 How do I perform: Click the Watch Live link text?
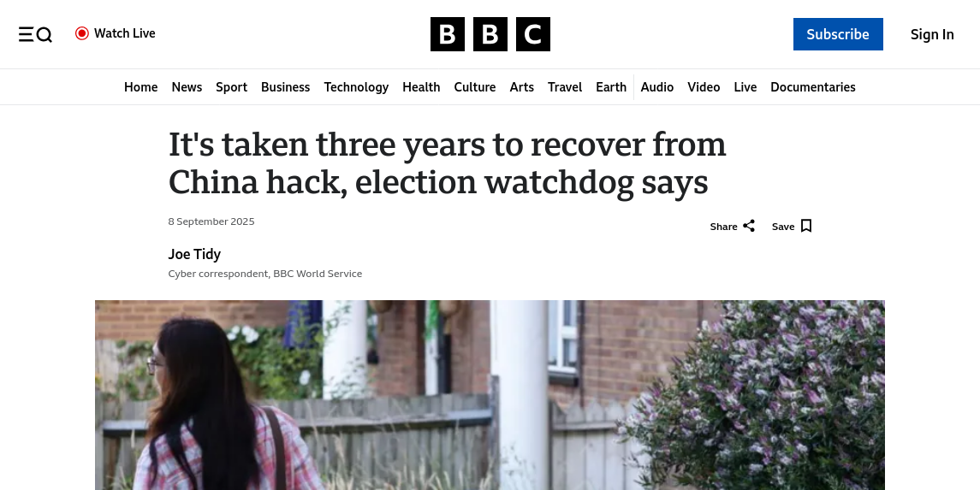[x=125, y=33]
